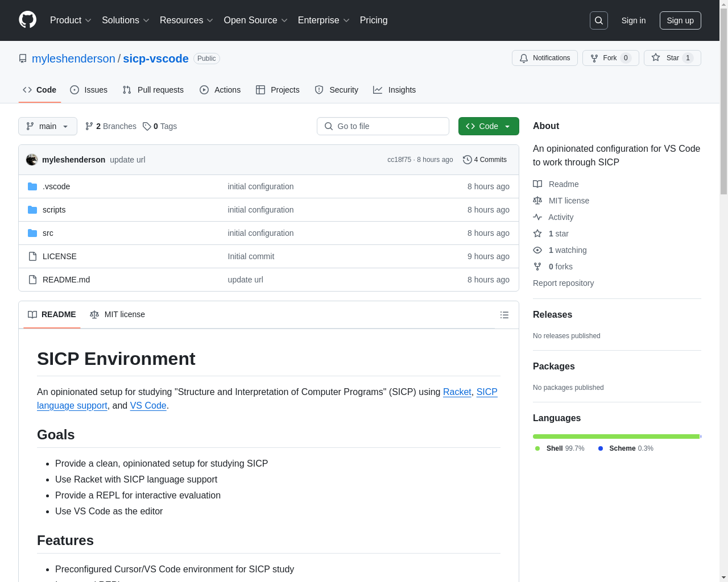The height and width of the screenshot is (582, 728).
Task: Open the 'update url' commit message in header row
Action: click(127, 160)
